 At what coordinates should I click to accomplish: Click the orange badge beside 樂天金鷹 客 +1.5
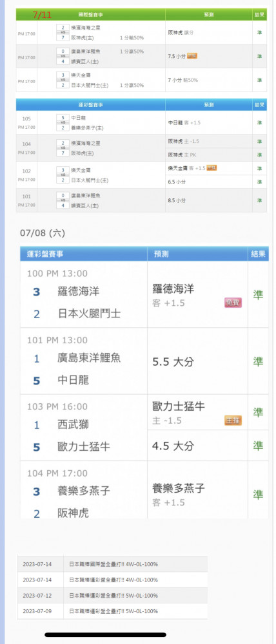(212, 168)
